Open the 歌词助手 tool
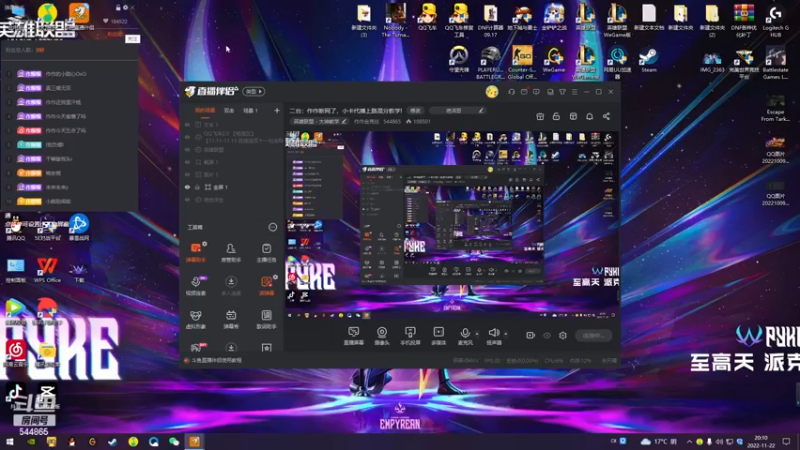Viewport: 800px width, 450px height. tap(266, 319)
